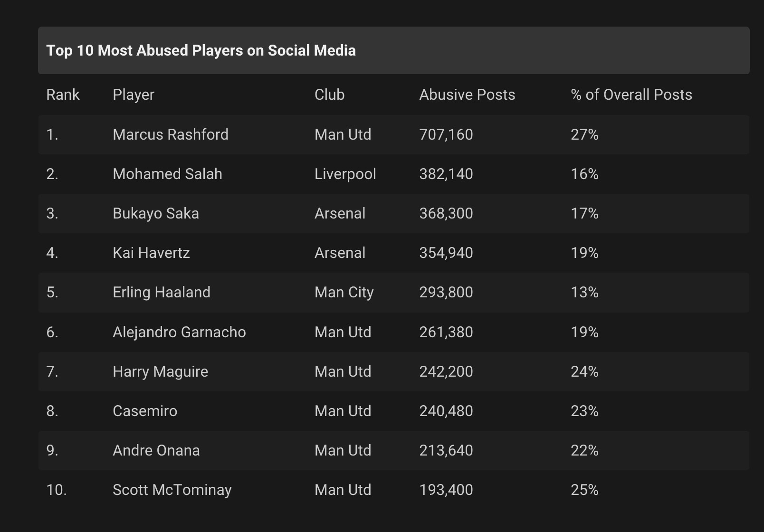Click the Kai Havertz row name
This screenshot has width=764, height=532.
tap(151, 253)
